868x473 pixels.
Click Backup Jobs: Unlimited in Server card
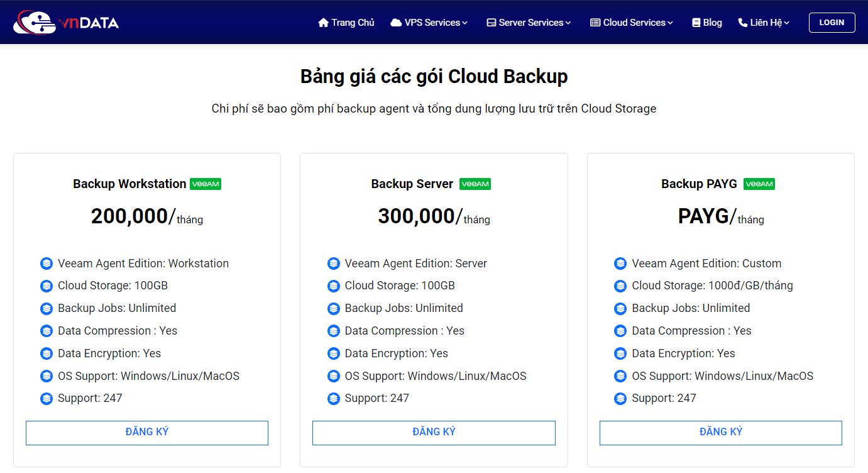[x=404, y=308]
